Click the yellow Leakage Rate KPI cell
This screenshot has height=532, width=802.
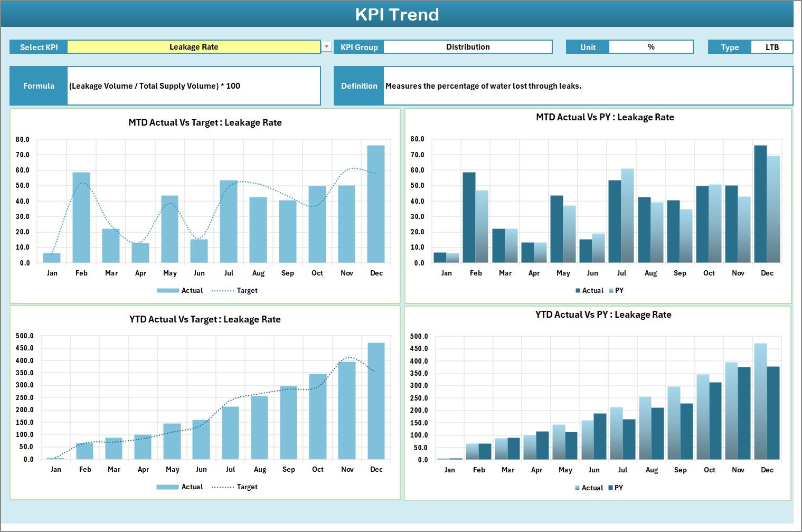(194, 47)
